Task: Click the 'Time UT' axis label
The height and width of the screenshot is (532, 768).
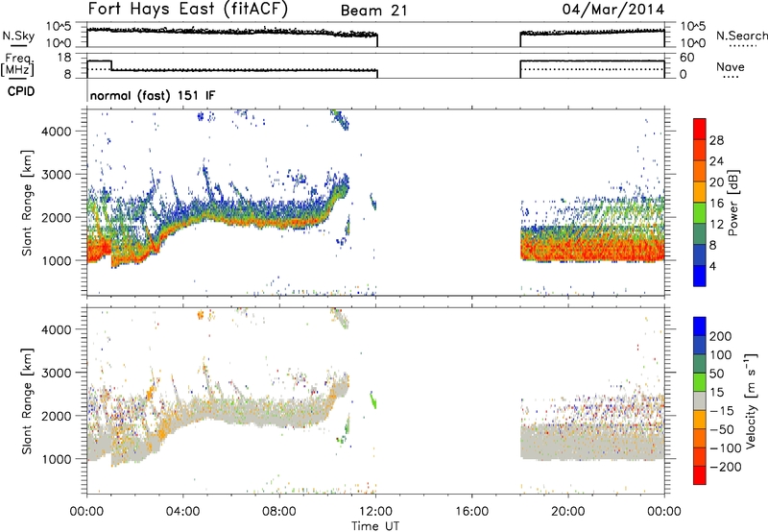Action: coord(375,526)
